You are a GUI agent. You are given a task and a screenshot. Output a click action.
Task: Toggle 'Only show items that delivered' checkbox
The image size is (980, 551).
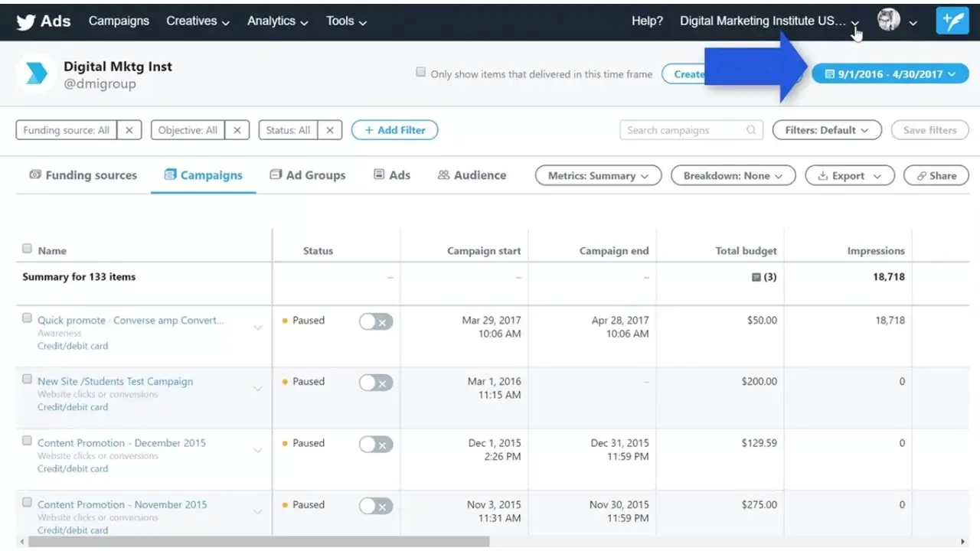[x=420, y=73]
